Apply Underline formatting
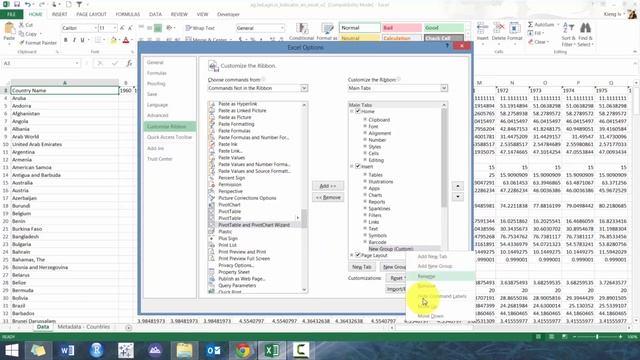 [82, 40]
